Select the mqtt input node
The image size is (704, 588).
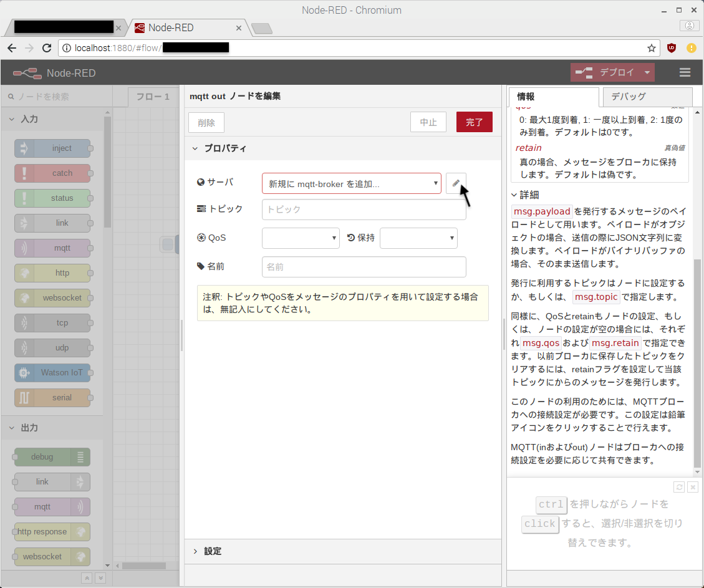[x=52, y=248]
